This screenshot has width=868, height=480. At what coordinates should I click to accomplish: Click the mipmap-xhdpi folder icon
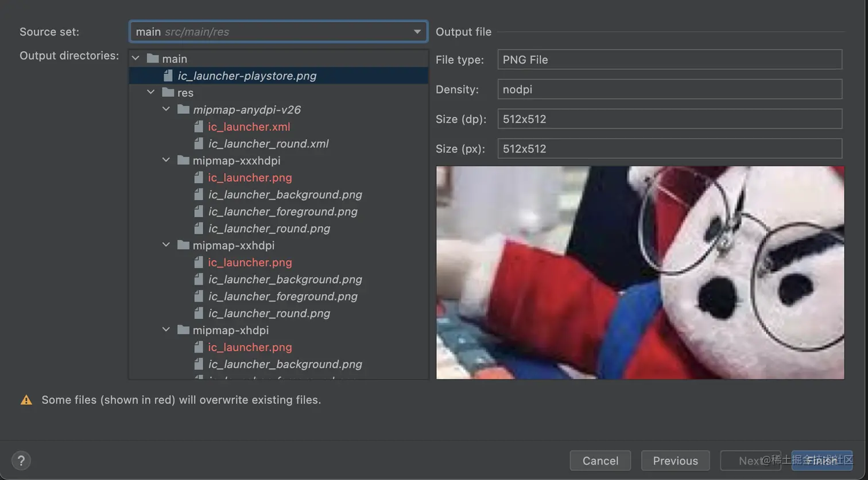click(184, 330)
